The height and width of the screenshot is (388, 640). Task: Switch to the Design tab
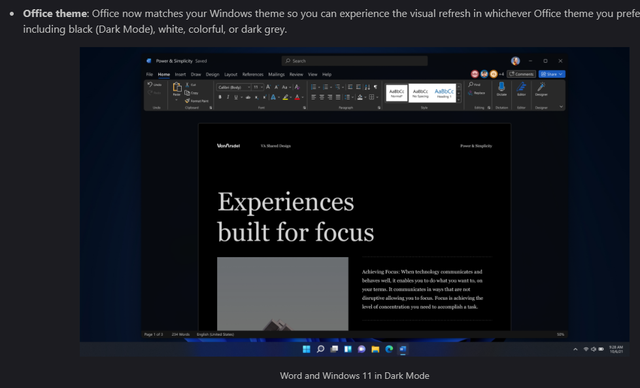(212, 74)
